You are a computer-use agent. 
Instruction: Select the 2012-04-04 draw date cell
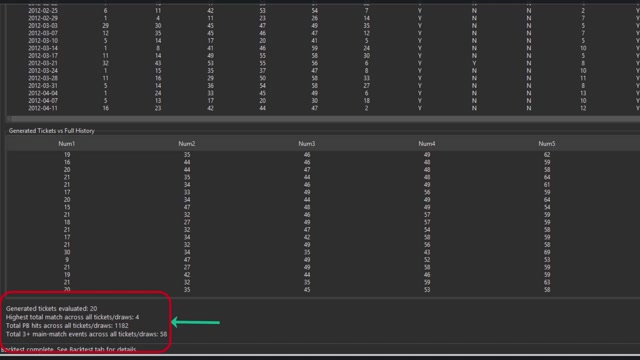(43, 93)
